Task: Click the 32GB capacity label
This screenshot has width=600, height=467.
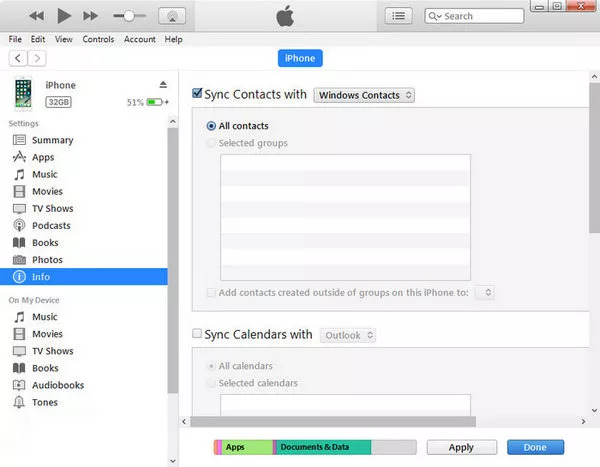Action: click(x=59, y=102)
